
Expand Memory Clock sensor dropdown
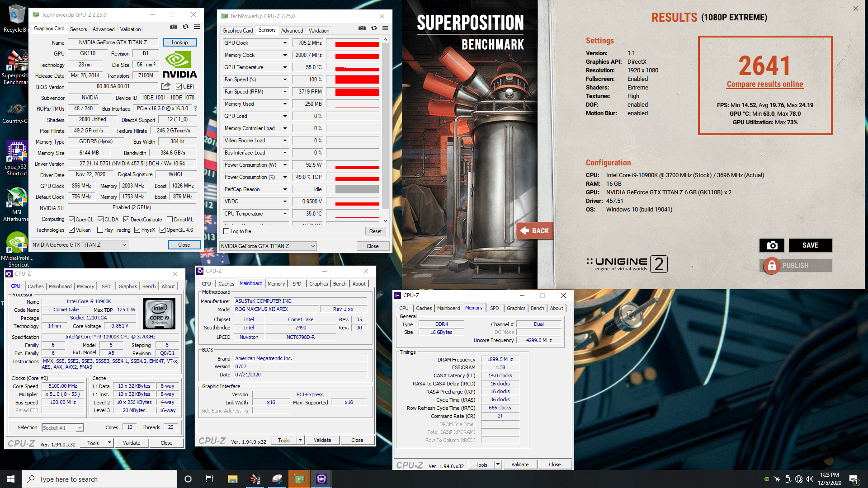click(285, 55)
